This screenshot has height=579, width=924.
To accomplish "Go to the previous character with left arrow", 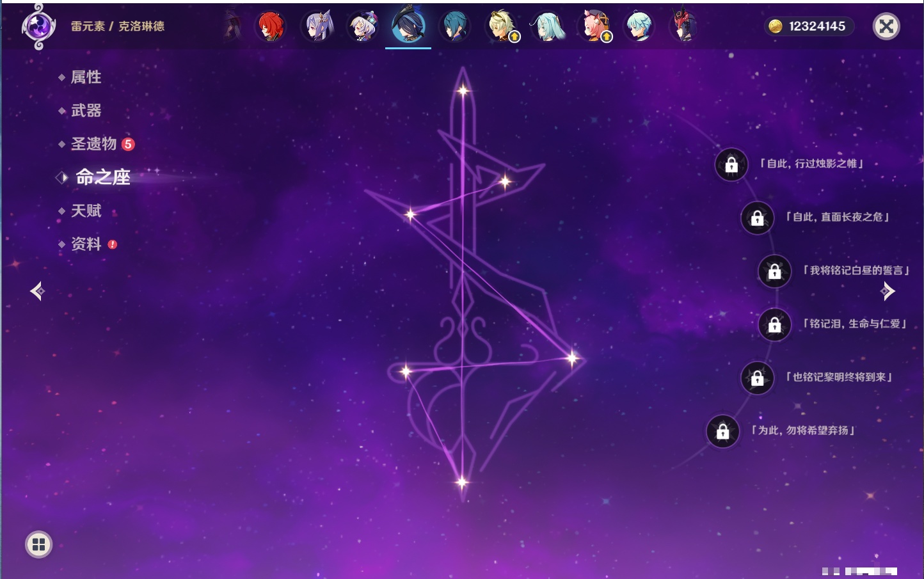I will [x=37, y=292].
